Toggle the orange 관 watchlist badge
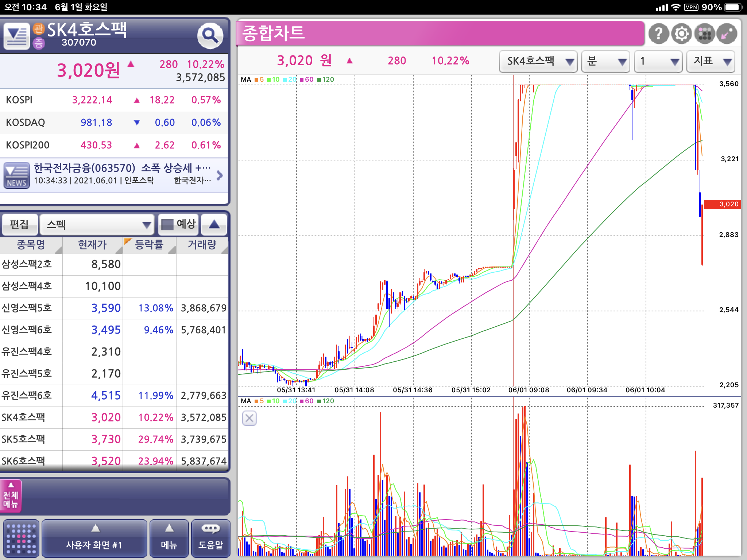This screenshot has height=560, width=747. [x=38, y=28]
